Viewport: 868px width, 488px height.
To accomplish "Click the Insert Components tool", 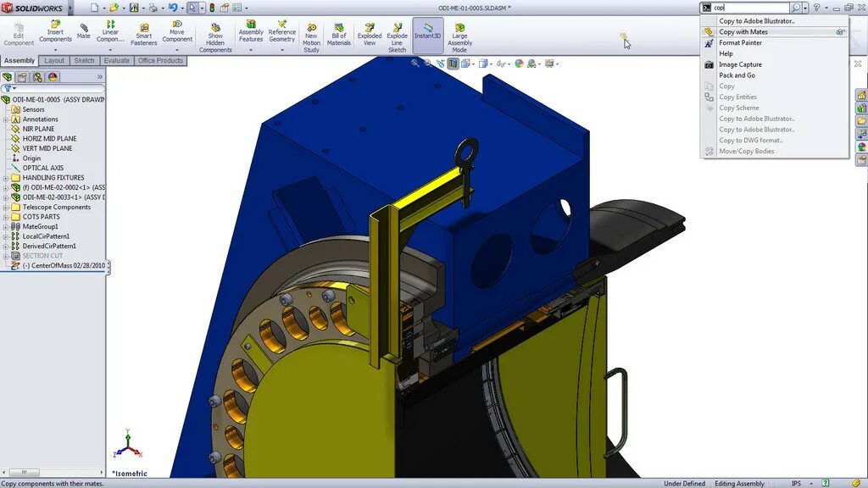I will (55, 31).
